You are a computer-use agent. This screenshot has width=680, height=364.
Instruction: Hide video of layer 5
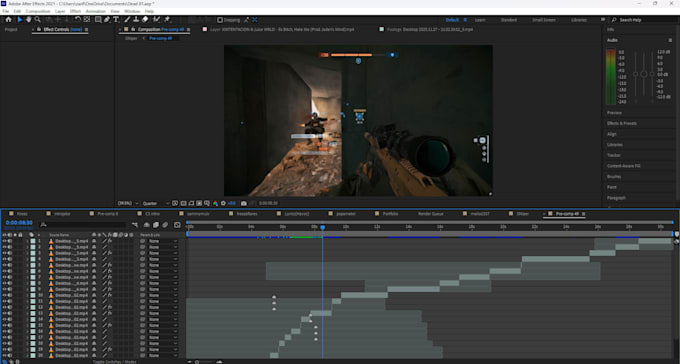pyautogui.click(x=5, y=265)
